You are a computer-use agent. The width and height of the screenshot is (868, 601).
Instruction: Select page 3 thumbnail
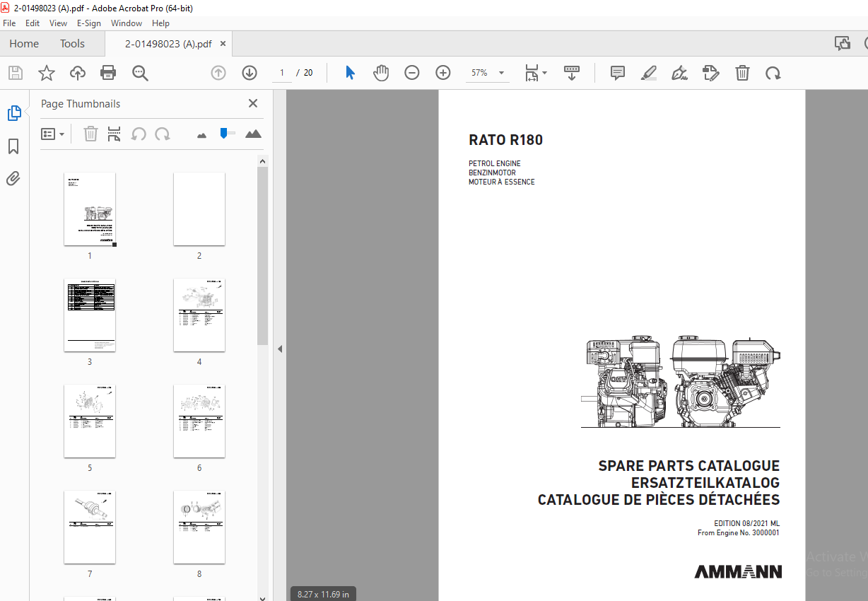coord(90,315)
